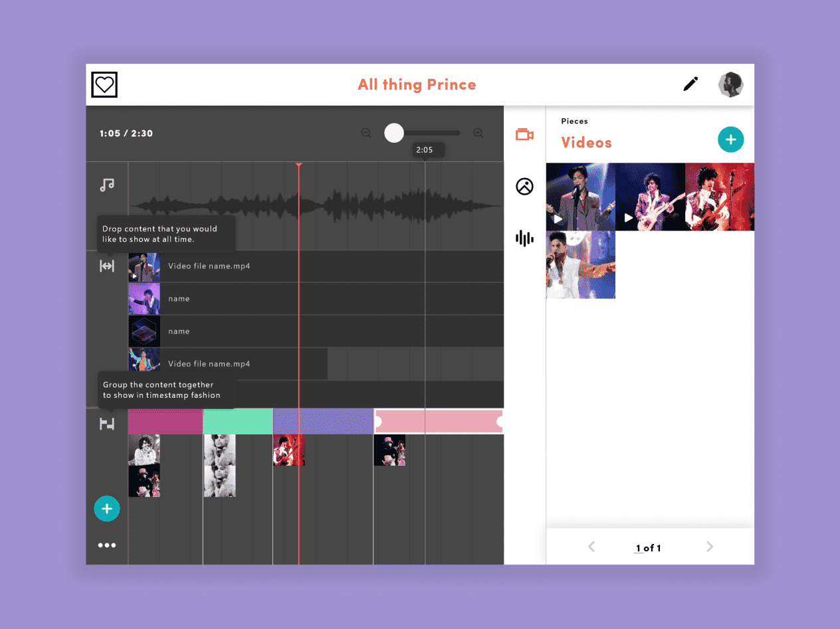Screen dimensions: 840x629
Task: Click the timestamp group track icon
Action: click(x=107, y=423)
